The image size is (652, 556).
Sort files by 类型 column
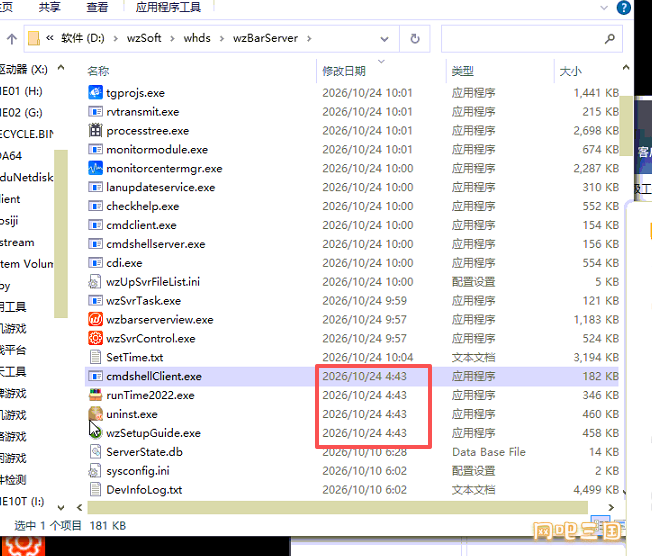(x=463, y=71)
